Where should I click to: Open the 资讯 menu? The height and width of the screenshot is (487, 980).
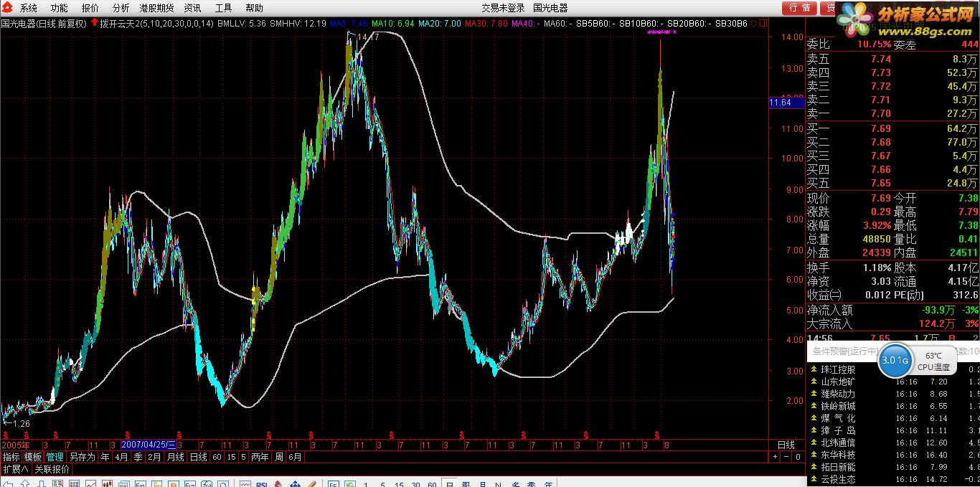click(192, 8)
